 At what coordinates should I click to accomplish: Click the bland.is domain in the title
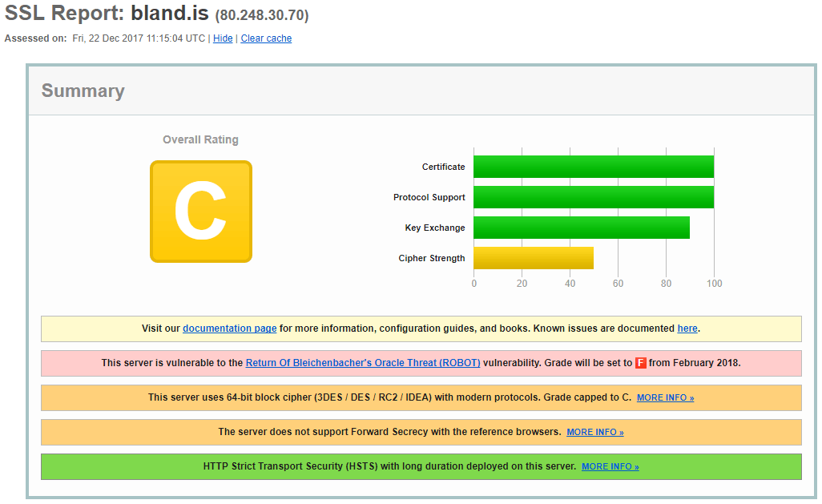tap(170, 13)
